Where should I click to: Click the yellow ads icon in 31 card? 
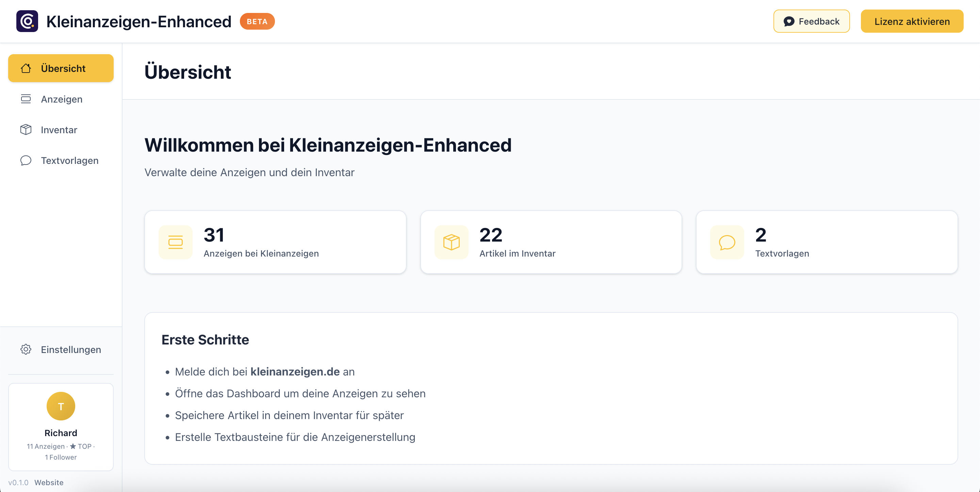[175, 242]
